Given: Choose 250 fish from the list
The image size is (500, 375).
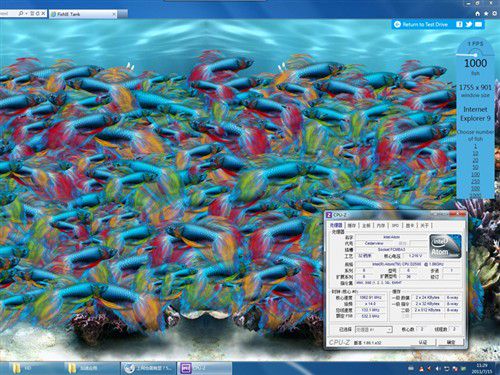Looking at the screenshot, I should click(475, 181).
